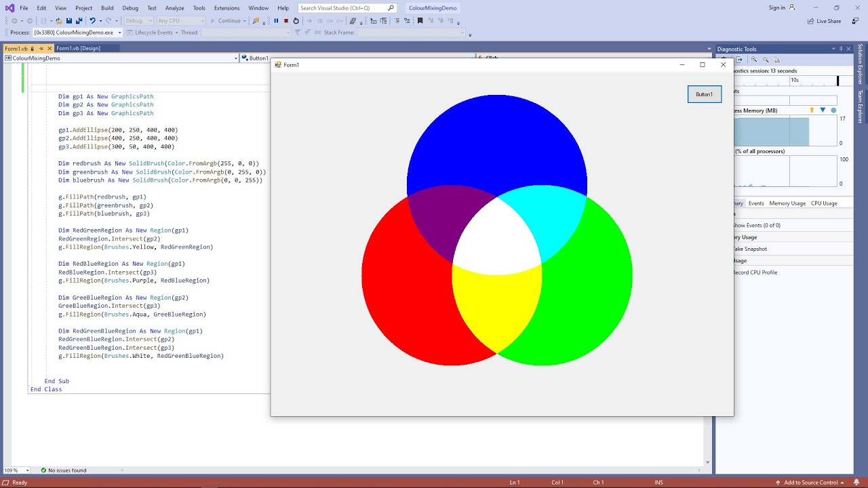Image resolution: width=868 pixels, height=488 pixels.
Task: Toggle the Diagnostic Tools auto-hide pin
Action: click(841, 49)
